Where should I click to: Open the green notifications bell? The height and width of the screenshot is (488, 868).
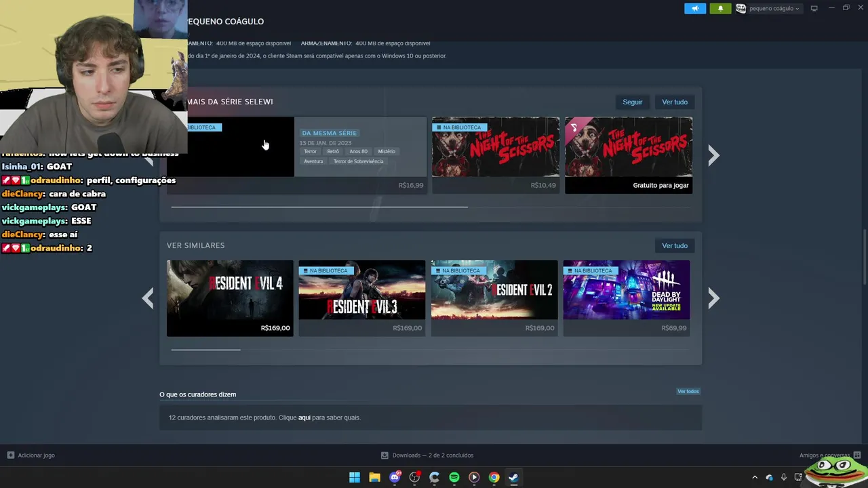point(720,8)
